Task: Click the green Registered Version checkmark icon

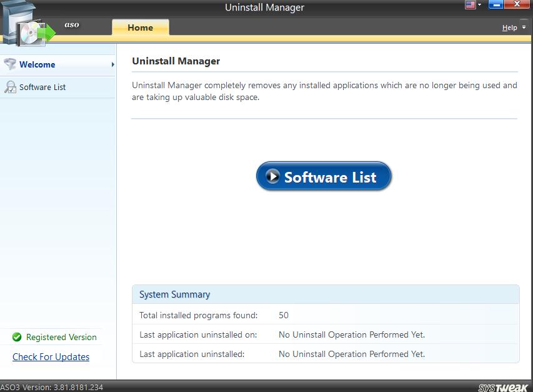Action: tap(17, 337)
